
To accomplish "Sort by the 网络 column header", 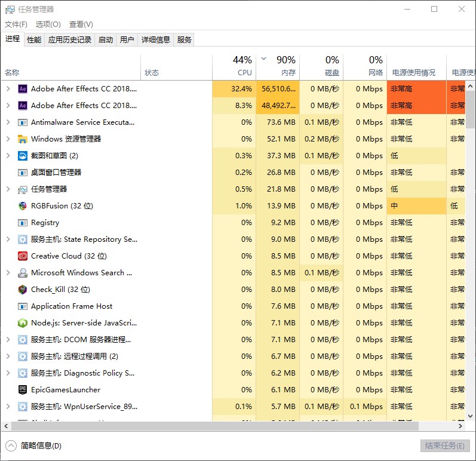I will tap(365, 67).
